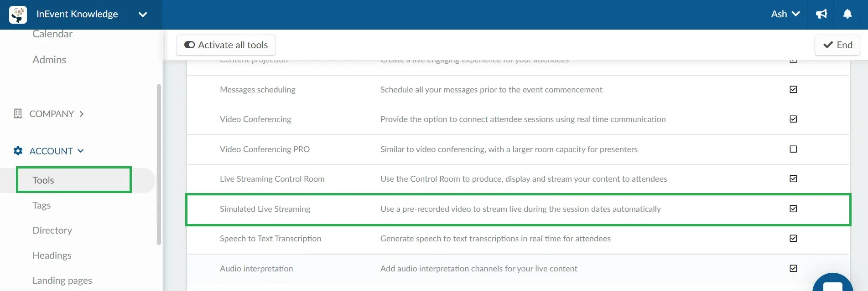868x291 pixels.
Task: Click the Company building icon
Action: [18, 113]
